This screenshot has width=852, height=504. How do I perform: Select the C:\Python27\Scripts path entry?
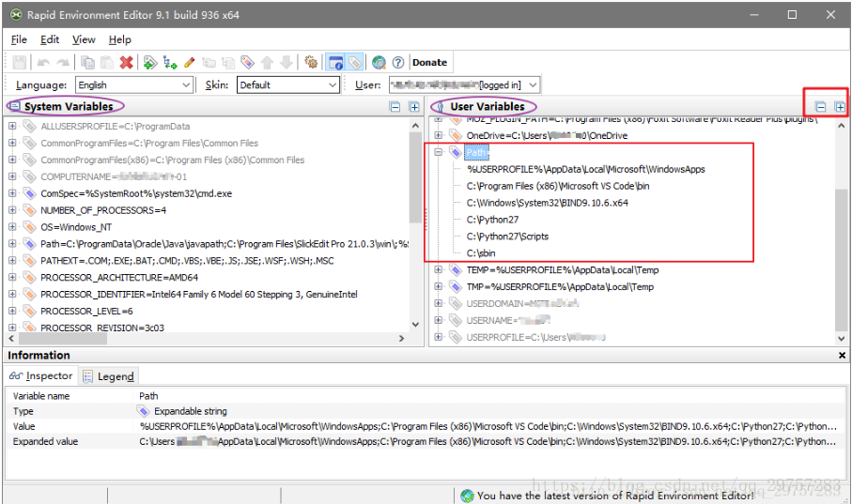click(x=507, y=237)
